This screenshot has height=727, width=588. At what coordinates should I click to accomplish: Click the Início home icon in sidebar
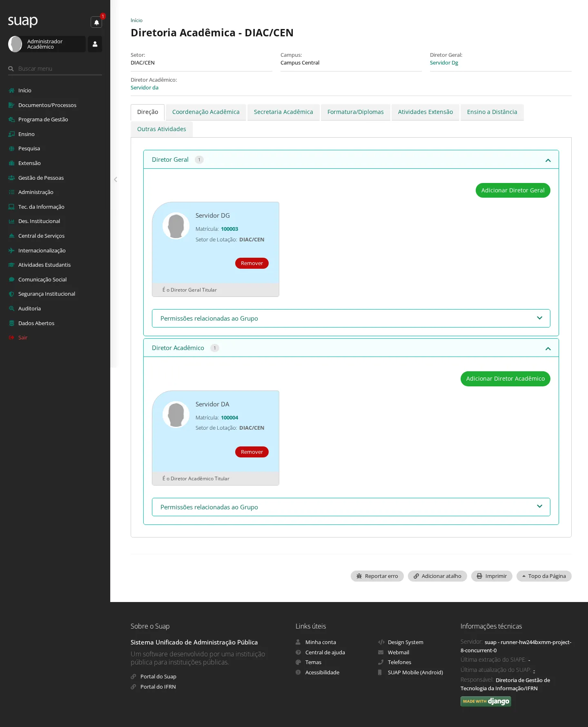tap(11, 91)
